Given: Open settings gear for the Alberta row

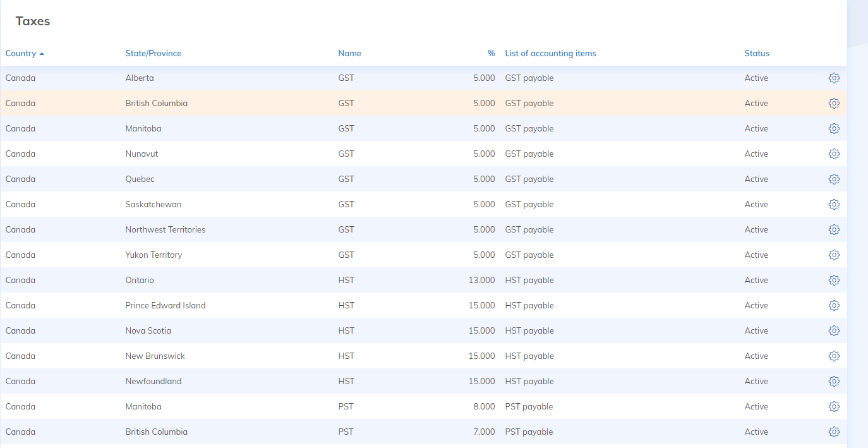Looking at the screenshot, I should coord(834,78).
